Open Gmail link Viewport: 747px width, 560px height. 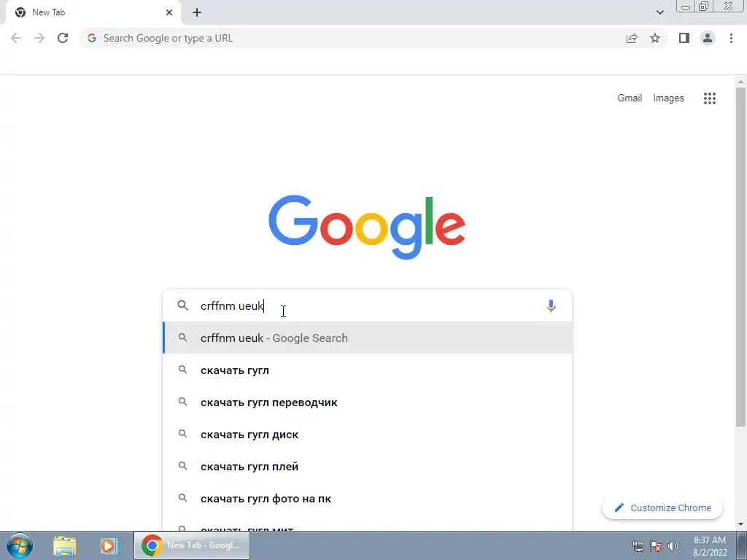(x=630, y=98)
